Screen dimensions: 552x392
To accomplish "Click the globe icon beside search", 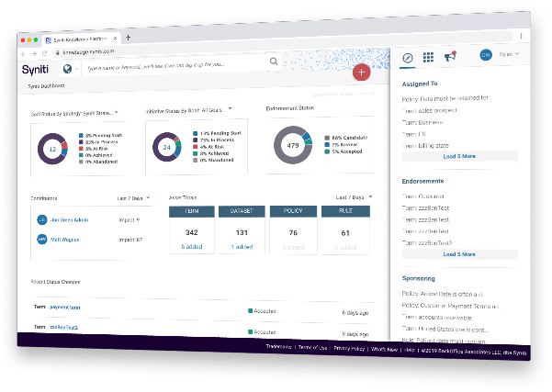I will click(x=67, y=68).
